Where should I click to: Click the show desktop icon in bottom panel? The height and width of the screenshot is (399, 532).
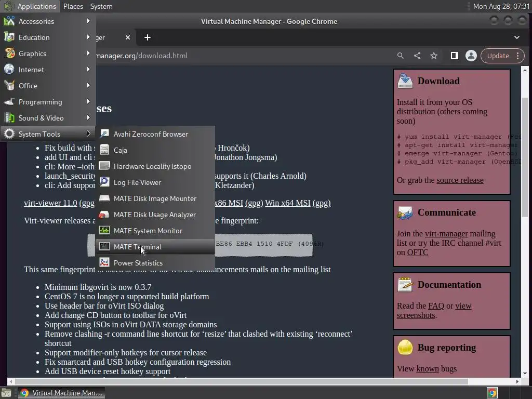point(6,393)
